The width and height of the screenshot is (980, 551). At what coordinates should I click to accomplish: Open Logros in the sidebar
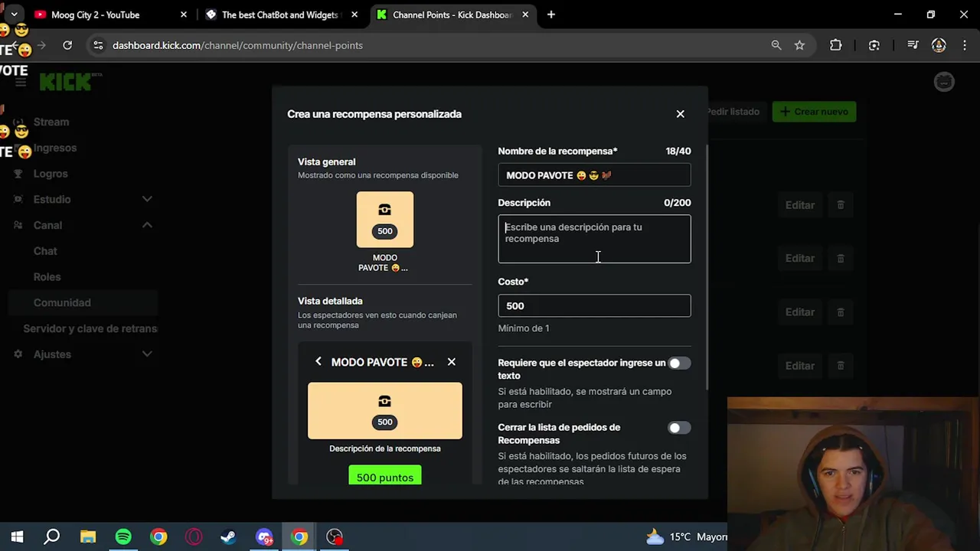[x=51, y=174]
